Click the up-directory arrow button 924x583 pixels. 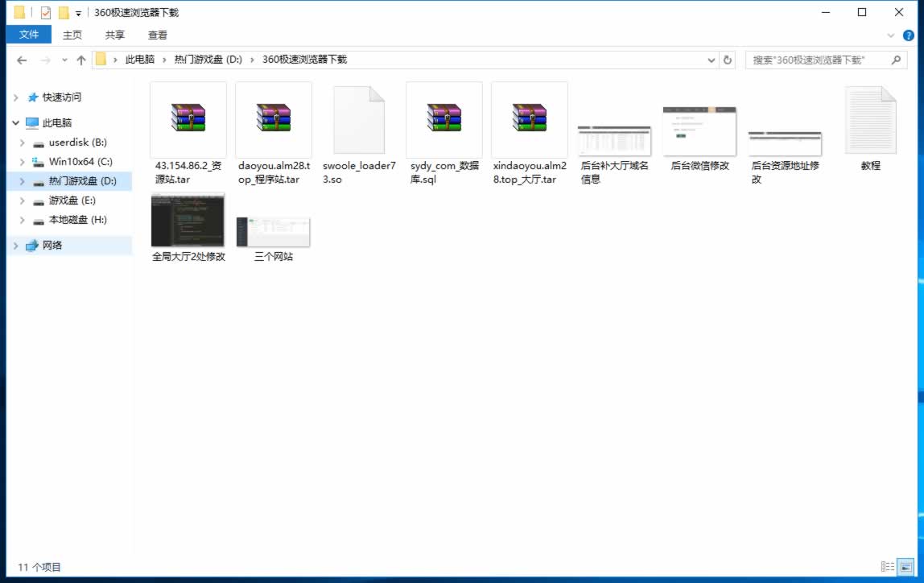click(x=81, y=60)
